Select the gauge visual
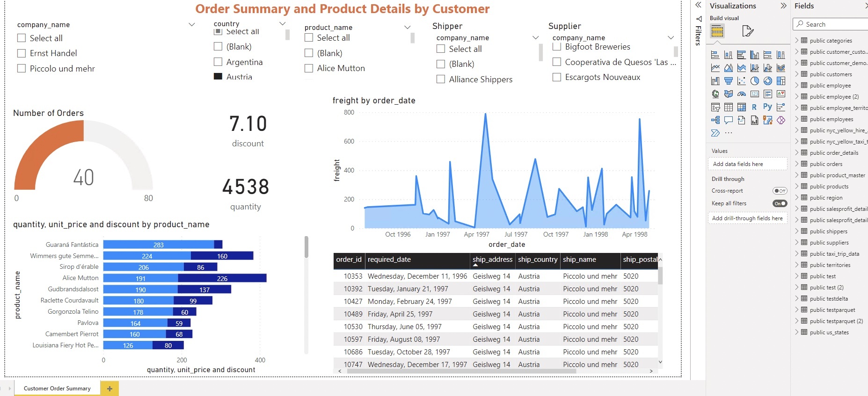Viewport: 868px width, 396px height. pos(742,94)
